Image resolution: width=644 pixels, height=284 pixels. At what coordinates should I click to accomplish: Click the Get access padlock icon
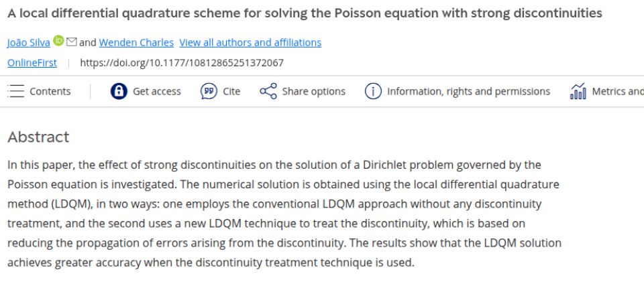click(x=119, y=91)
